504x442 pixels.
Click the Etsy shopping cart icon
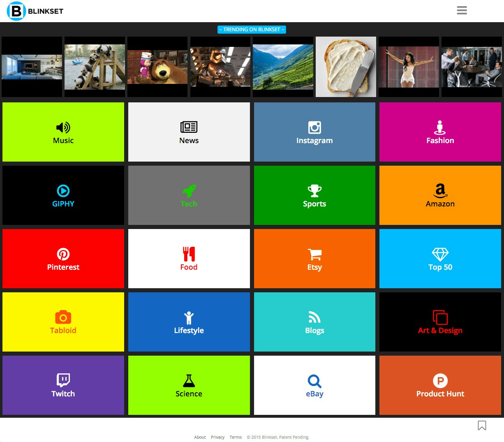click(x=314, y=254)
